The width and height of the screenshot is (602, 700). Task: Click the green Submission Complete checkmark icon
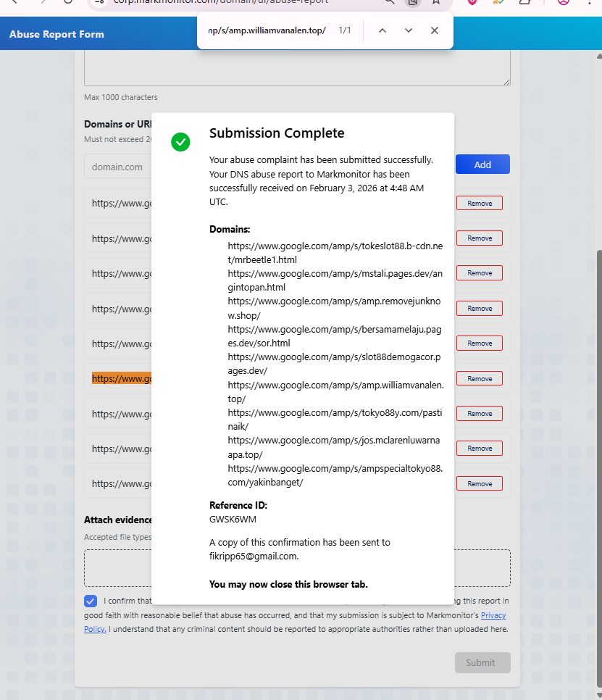click(x=180, y=142)
